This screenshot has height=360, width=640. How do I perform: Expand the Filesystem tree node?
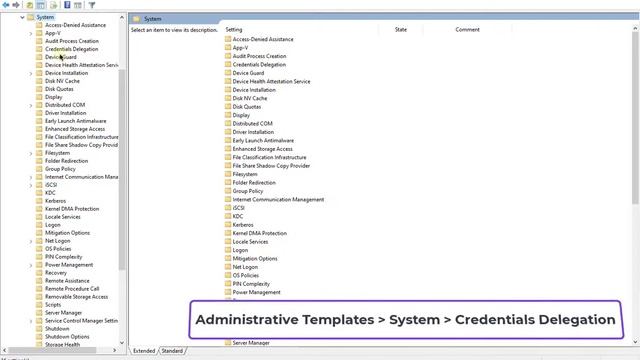click(31, 153)
